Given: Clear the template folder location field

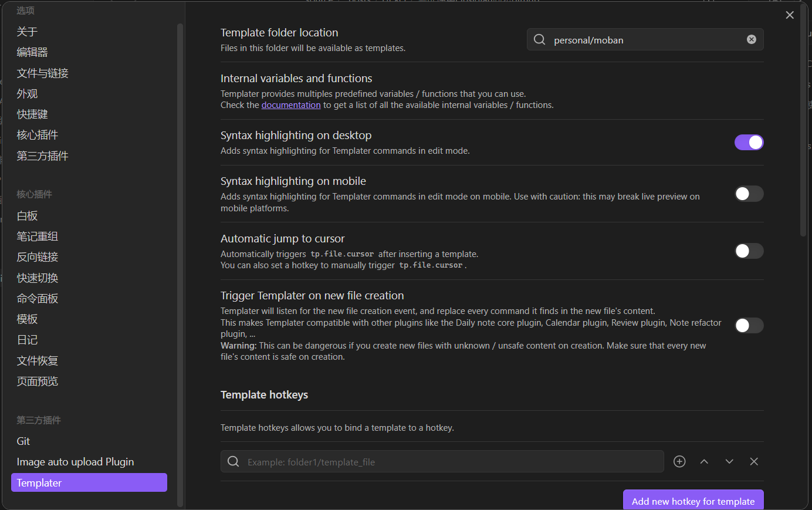Looking at the screenshot, I should (751, 39).
